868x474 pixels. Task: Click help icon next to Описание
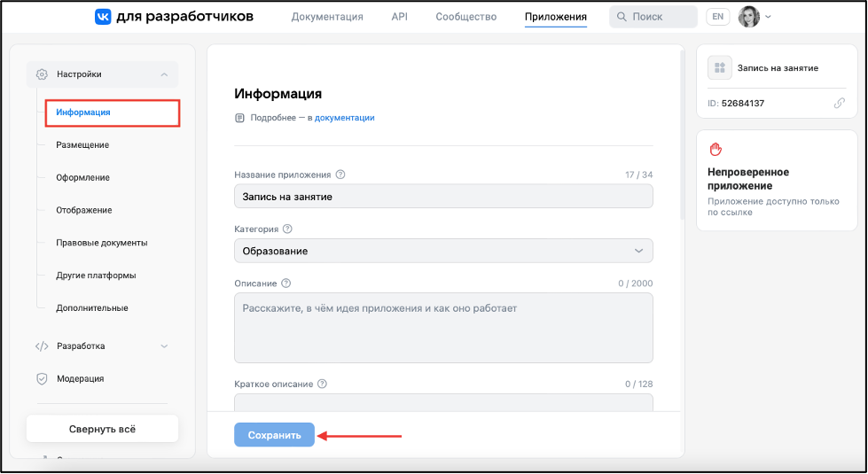coord(285,284)
